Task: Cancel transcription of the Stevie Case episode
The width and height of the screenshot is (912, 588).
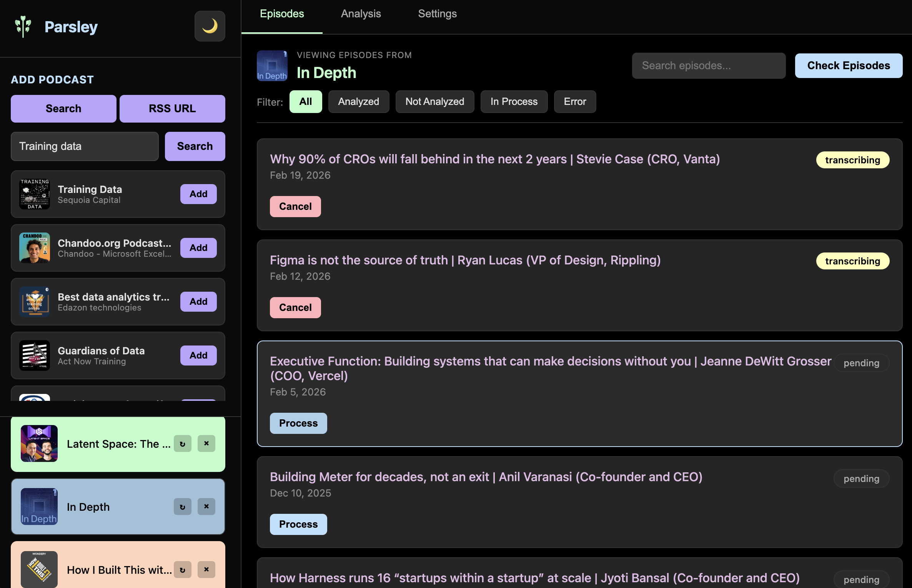Action: point(295,206)
